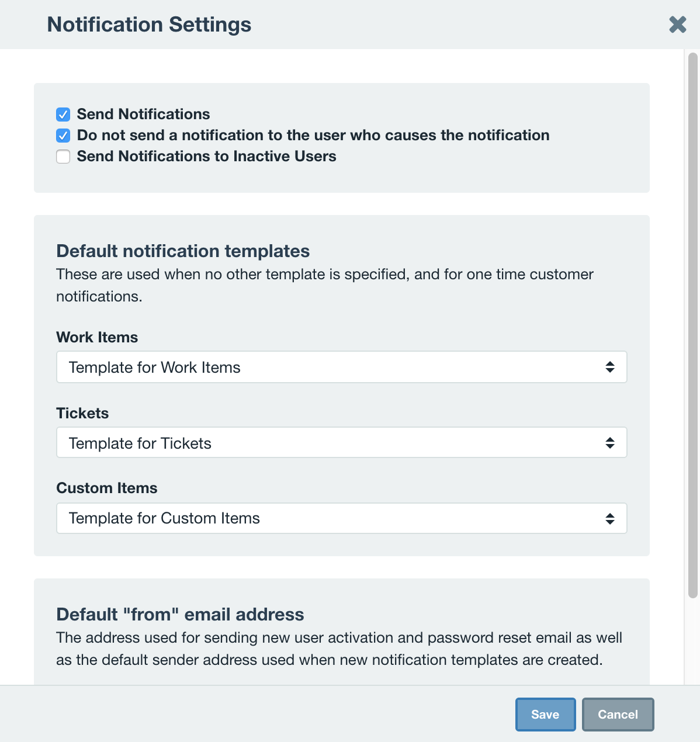Click the Cancel button
Image resolution: width=700 pixels, height=742 pixels.
pyautogui.click(x=618, y=715)
